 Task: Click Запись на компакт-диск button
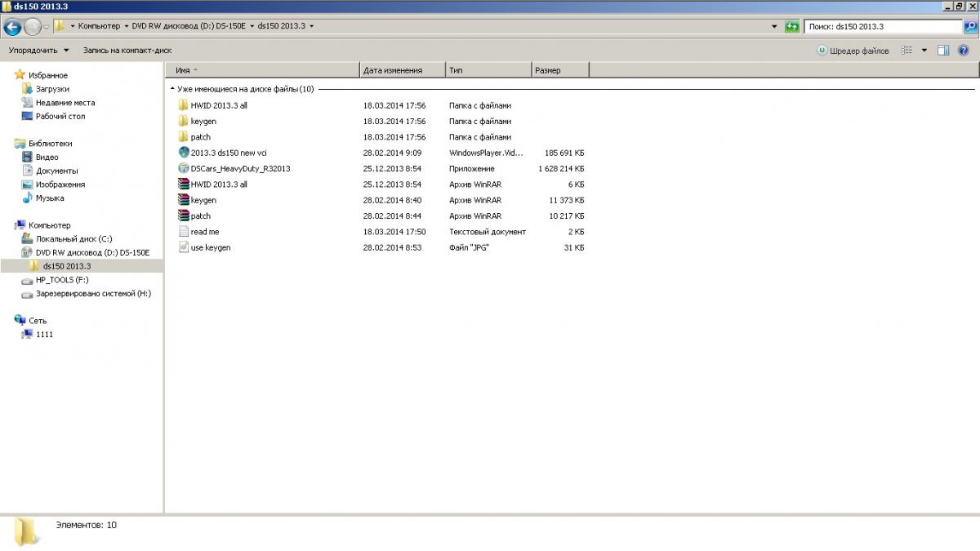pos(127,51)
